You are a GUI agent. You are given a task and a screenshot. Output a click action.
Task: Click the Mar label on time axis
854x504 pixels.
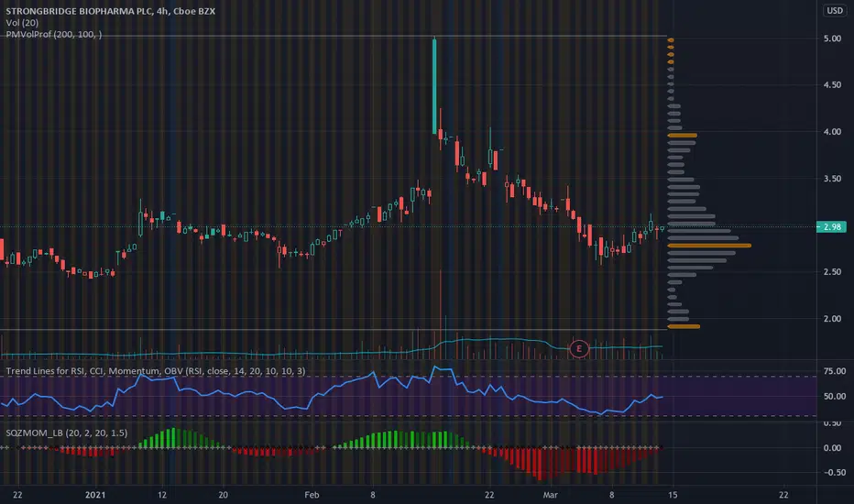(x=550, y=495)
